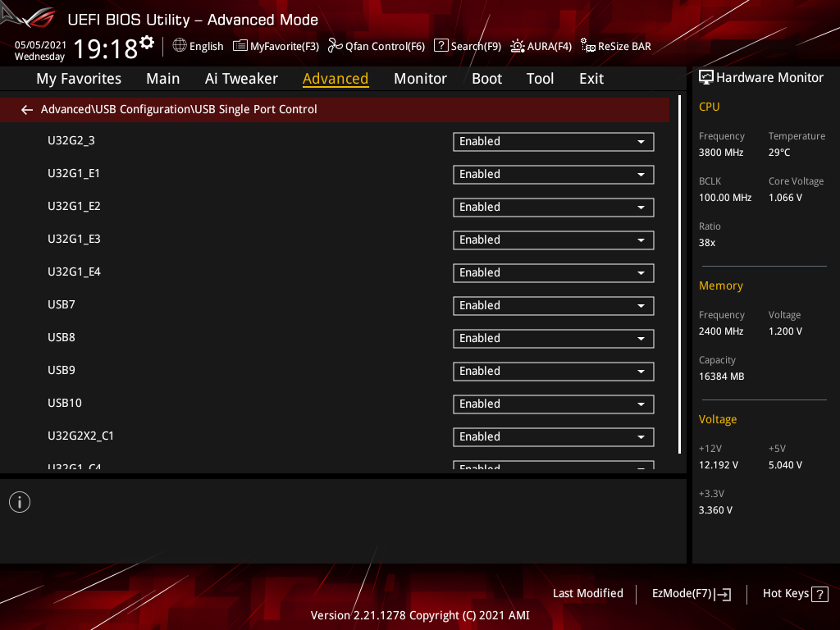Select the U32G1_E4 port label
Viewport: 840px width, 630px height.
[x=74, y=272]
